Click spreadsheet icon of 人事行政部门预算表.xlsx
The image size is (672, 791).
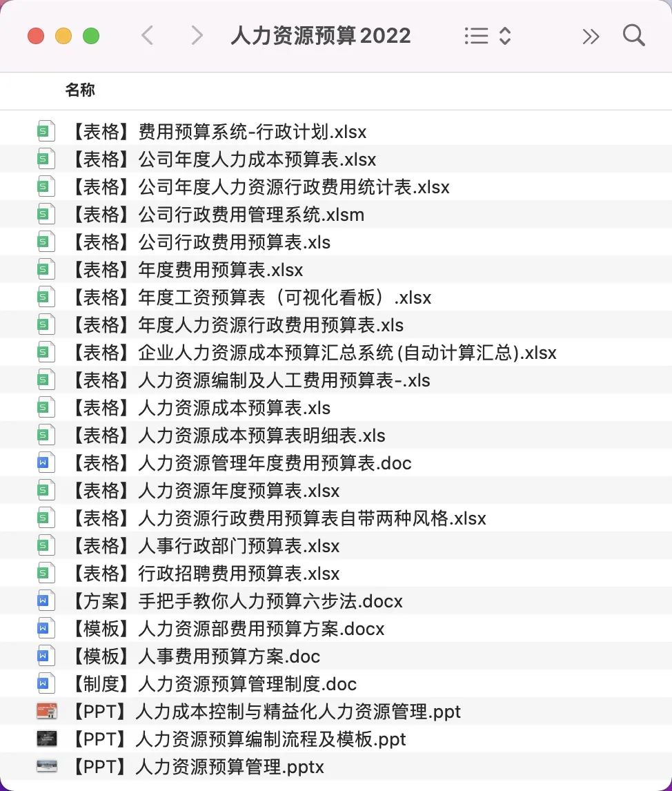pyautogui.click(x=46, y=545)
